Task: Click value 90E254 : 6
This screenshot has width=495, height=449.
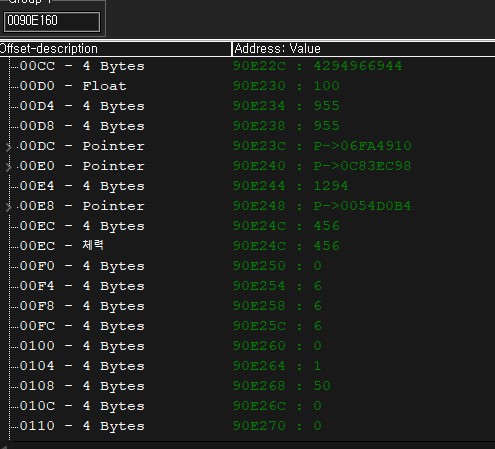Action: click(x=277, y=286)
